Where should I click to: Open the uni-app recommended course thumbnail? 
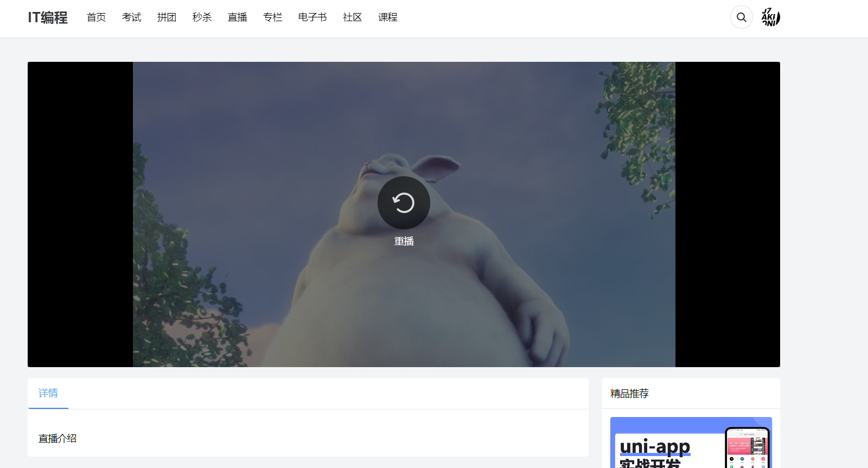pos(691,443)
